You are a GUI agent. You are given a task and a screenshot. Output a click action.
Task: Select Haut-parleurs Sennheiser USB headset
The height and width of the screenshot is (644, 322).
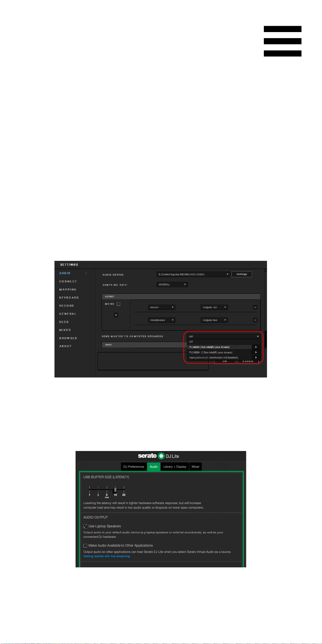219,358
